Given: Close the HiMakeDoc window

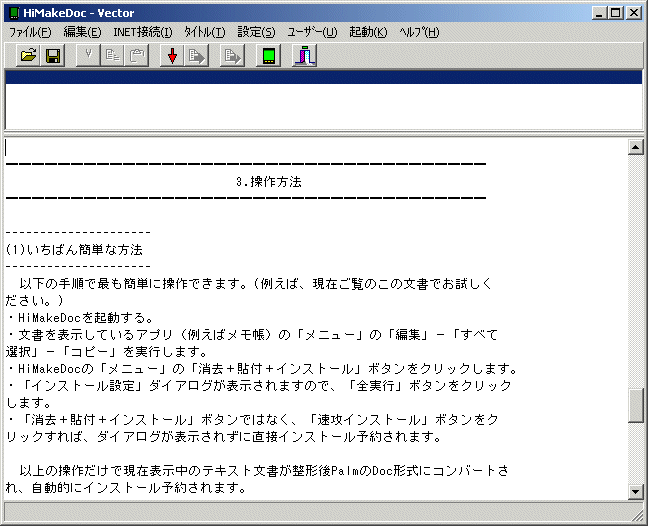Looking at the screenshot, I should click(x=633, y=13).
